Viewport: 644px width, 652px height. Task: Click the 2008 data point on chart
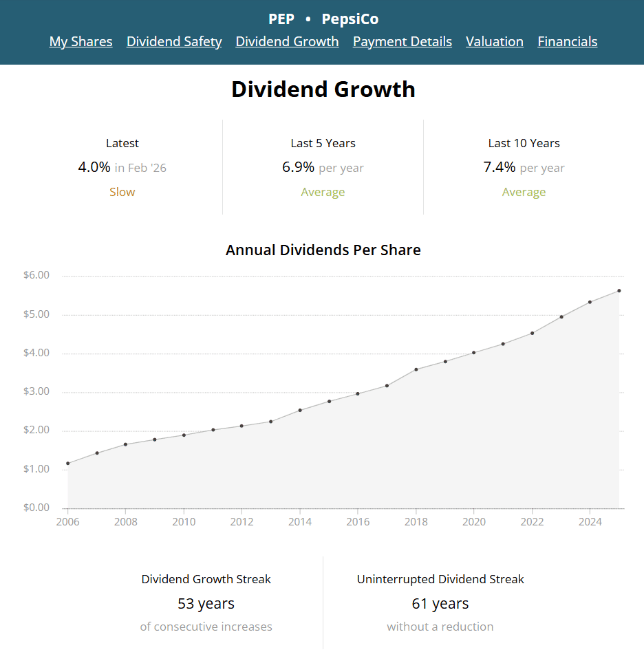126,444
